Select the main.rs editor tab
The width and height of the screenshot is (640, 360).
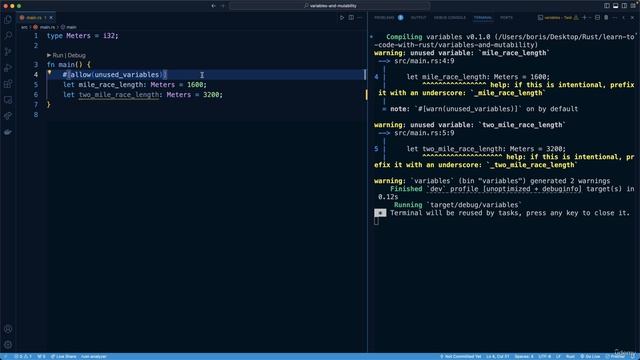36,18
